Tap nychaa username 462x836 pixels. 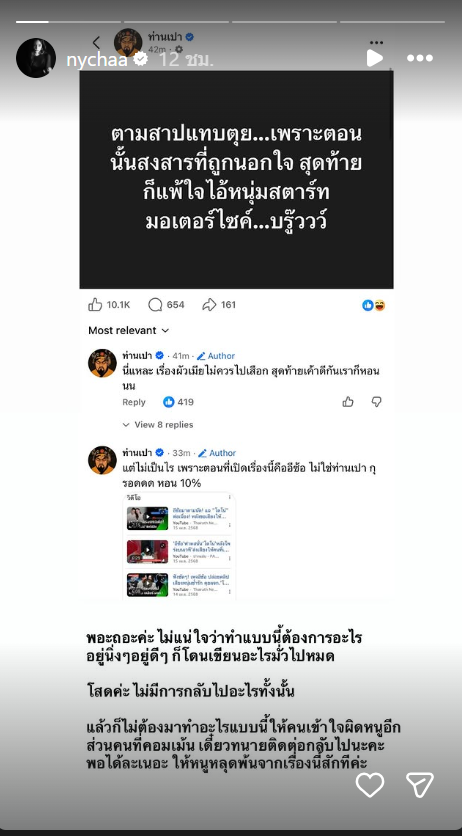click(x=96, y=59)
